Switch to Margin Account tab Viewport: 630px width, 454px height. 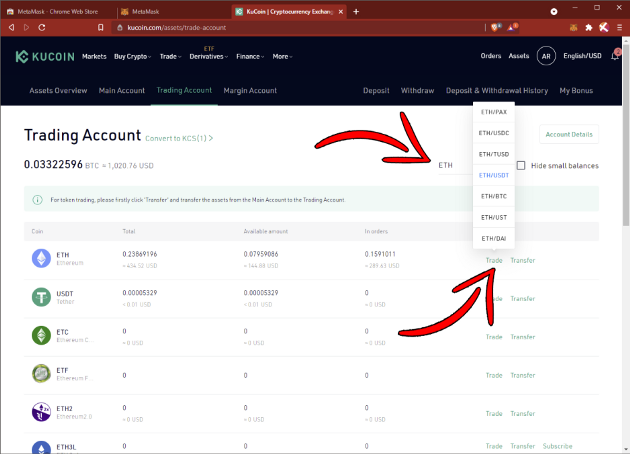(250, 91)
